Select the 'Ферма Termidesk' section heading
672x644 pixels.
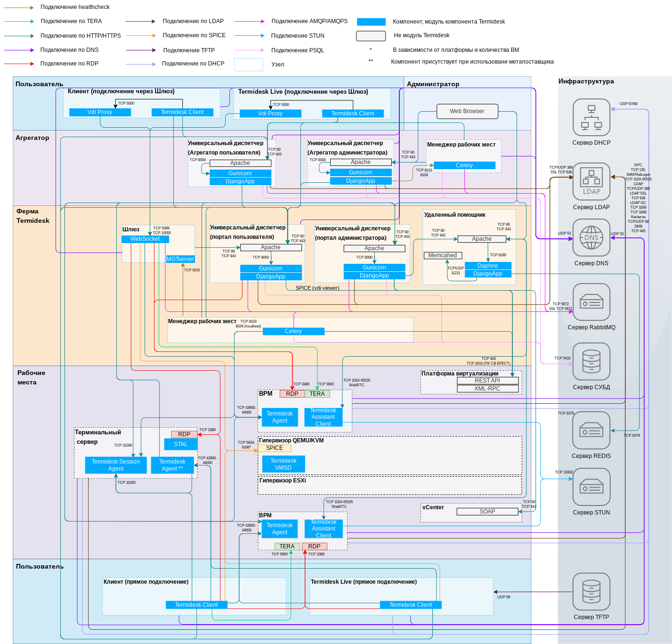coord(33,216)
